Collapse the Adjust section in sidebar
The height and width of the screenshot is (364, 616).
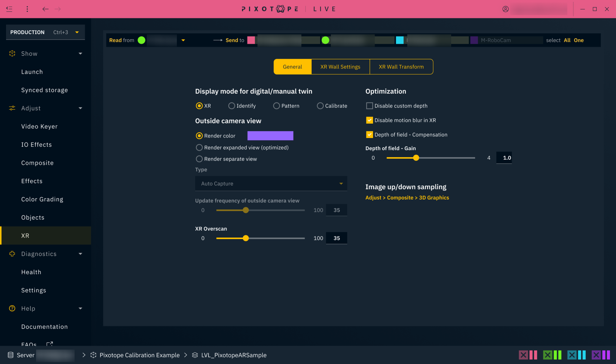coord(80,108)
